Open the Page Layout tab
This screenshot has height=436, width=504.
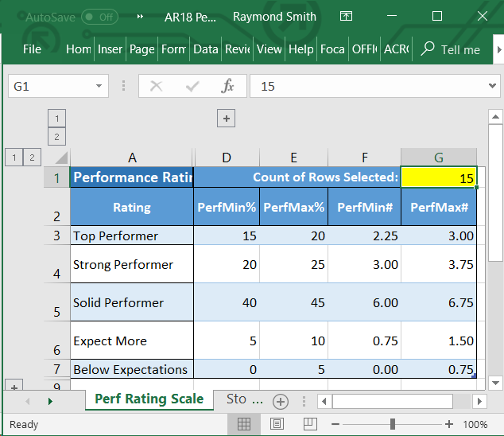[x=142, y=49]
